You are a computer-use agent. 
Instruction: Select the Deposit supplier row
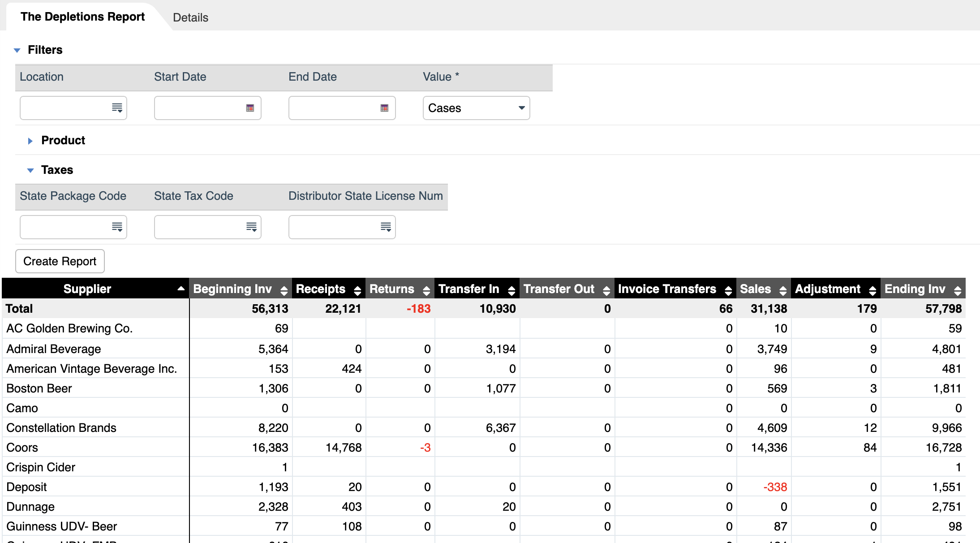484,487
